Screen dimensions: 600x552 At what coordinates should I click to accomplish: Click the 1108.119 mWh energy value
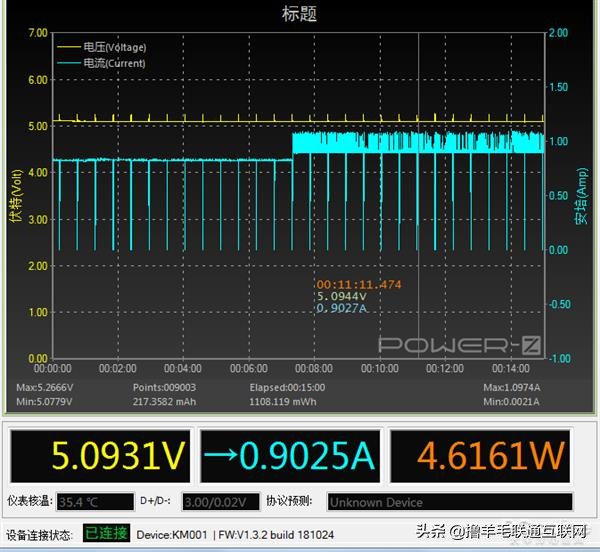[283, 402]
